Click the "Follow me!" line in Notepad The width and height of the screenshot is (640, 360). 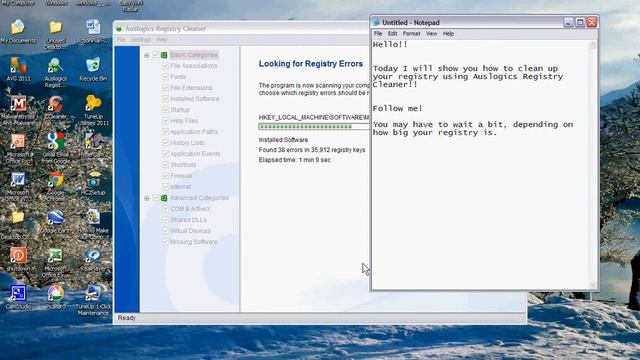coord(398,109)
